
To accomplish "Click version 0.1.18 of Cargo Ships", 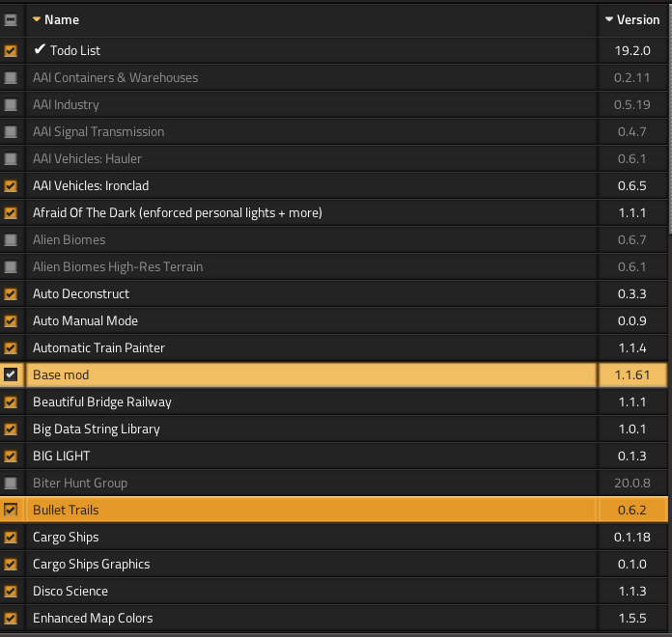I will (x=632, y=537).
